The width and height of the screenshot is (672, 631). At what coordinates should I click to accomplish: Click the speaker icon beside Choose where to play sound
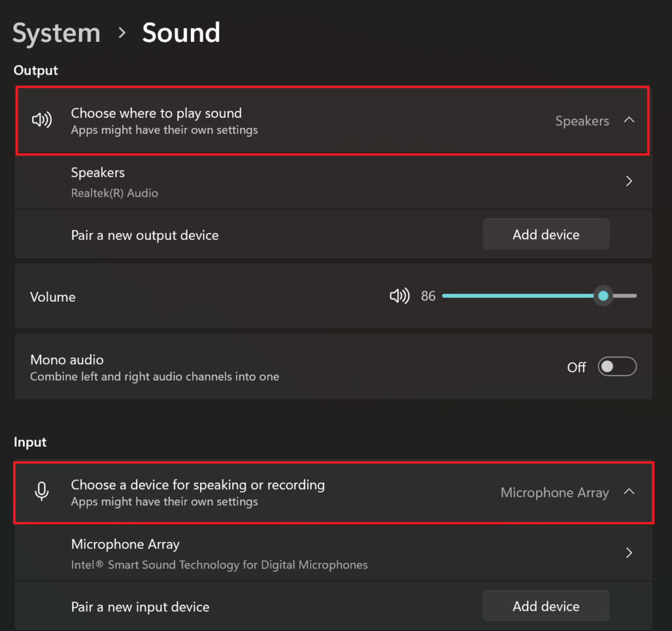point(41,120)
